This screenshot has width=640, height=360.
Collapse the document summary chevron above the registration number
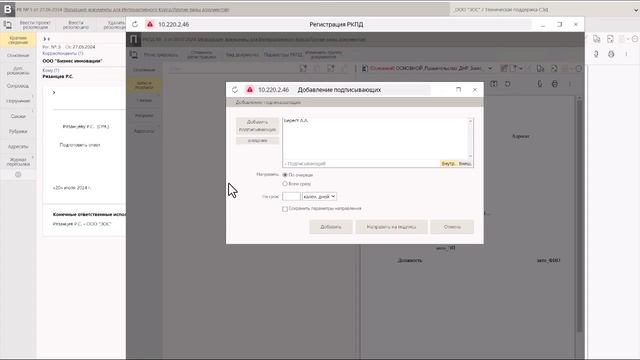pos(44,39)
